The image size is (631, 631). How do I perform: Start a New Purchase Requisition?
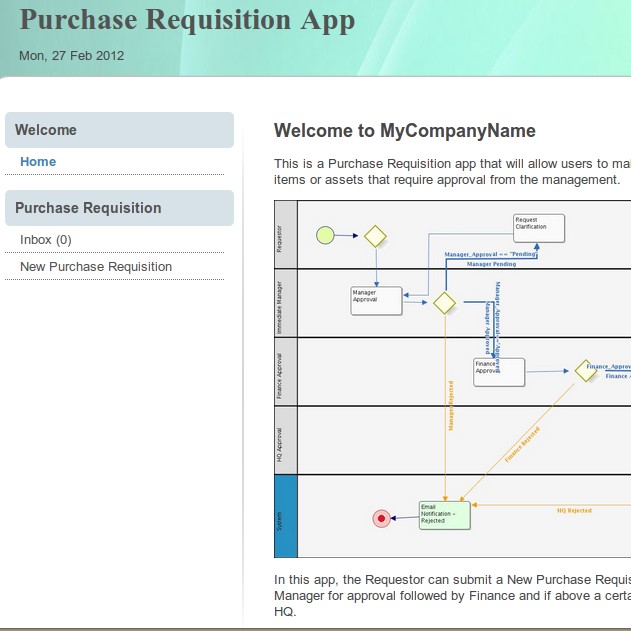pyautogui.click(x=96, y=267)
